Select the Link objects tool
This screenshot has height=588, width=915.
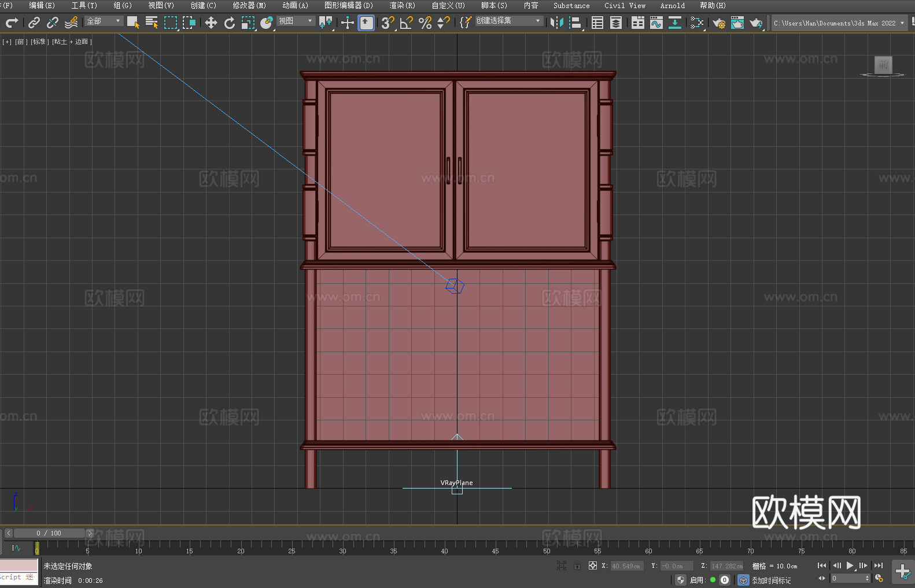34,23
